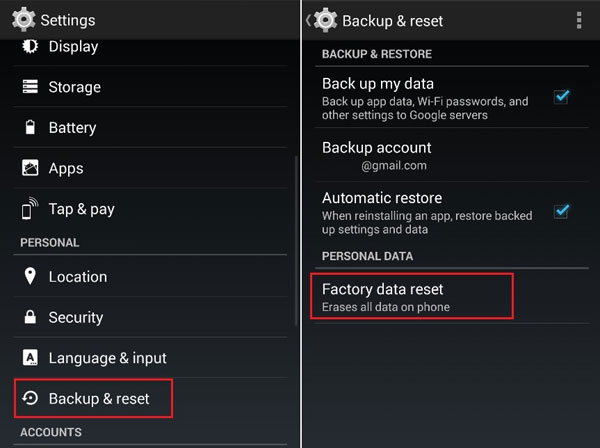Open the Language & input entry
The width and height of the screenshot is (600, 448).
pyautogui.click(x=107, y=358)
